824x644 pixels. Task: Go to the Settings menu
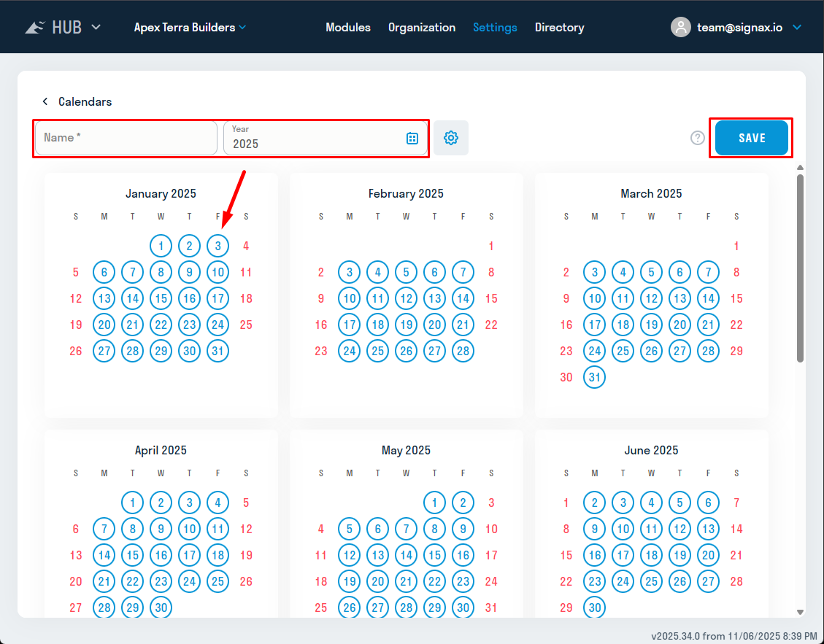[x=495, y=27]
